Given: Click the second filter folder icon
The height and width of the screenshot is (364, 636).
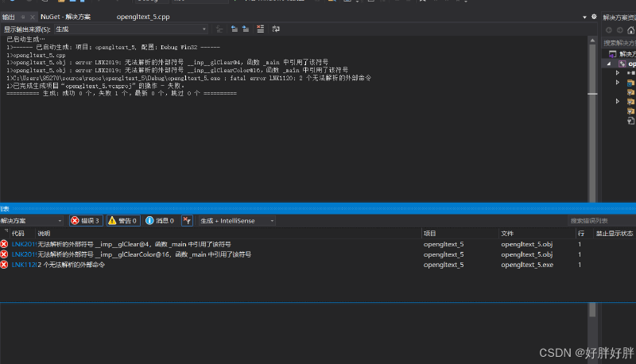Looking at the screenshot, I should coord(630,102).
